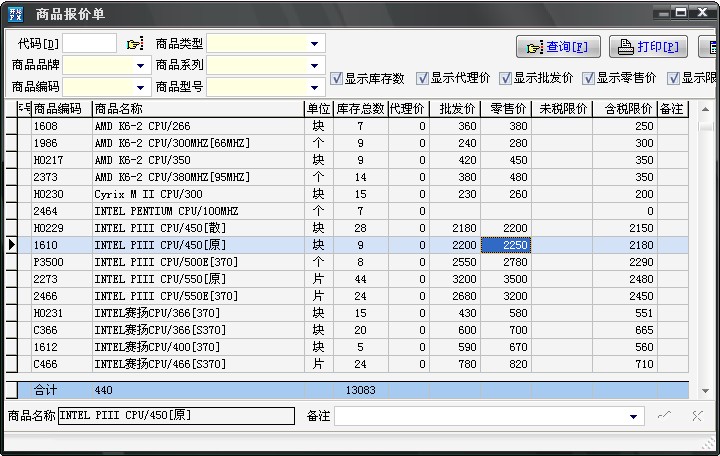The image size is (720, 456).
Task: Click the stock quantity 44 cell
Action: coord(360,279)
